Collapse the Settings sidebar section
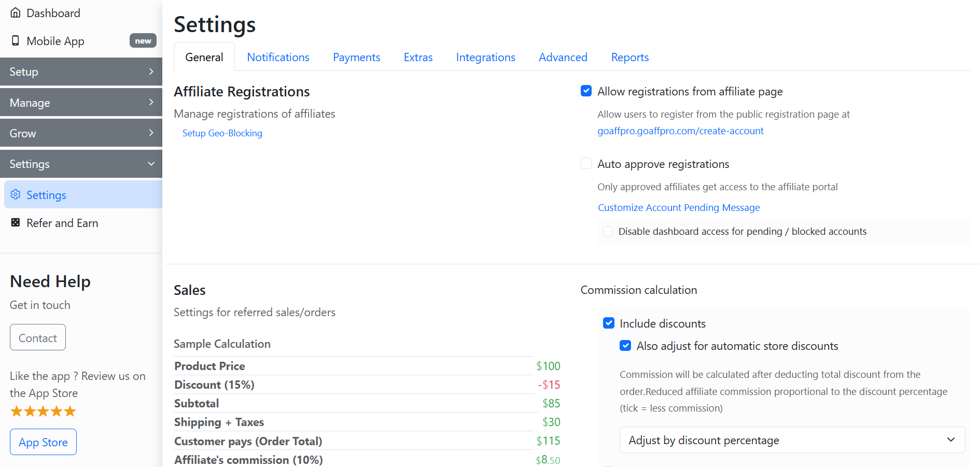The height and width of the screenshot is (467, 980). (81, 164)
